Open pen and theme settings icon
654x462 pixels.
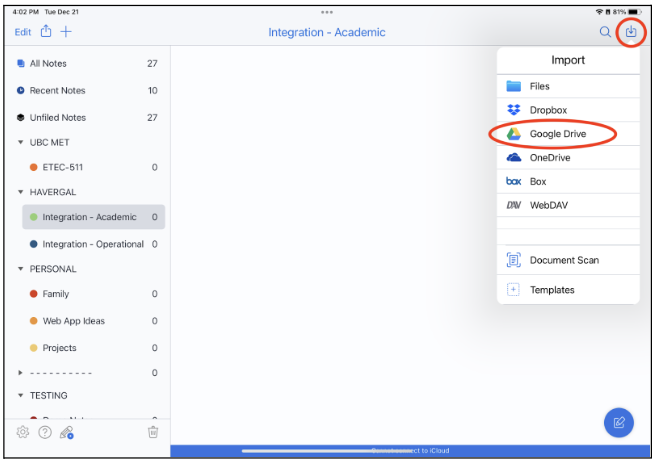coord(67,432)
